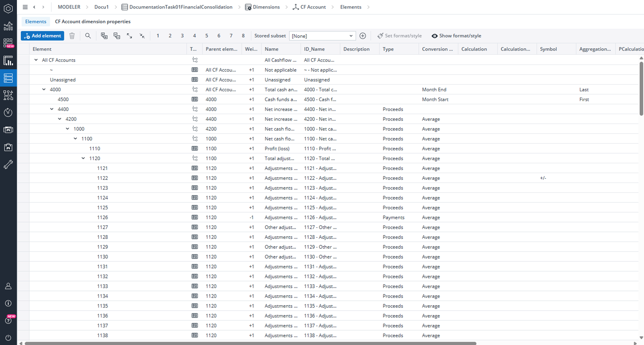The width and height of the screenshot is (644, 345).
Task: Click the expand all arrows icon
Action: click(129, 36)
